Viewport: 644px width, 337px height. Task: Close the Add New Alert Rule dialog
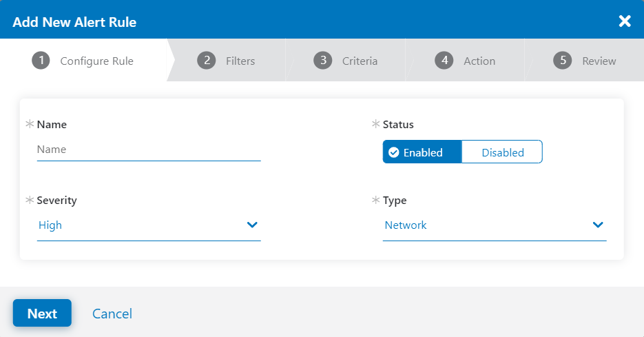click(x=625, y=21)
